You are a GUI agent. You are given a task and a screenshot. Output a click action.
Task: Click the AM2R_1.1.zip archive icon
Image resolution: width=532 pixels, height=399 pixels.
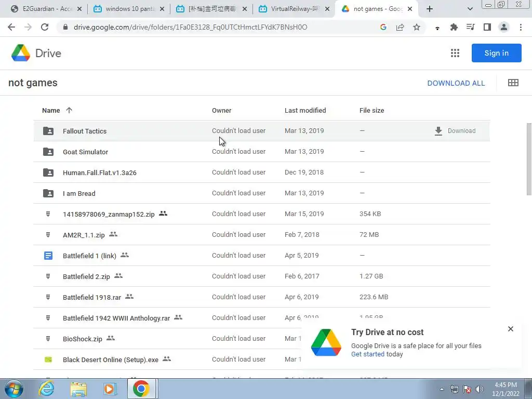(48, 235)
